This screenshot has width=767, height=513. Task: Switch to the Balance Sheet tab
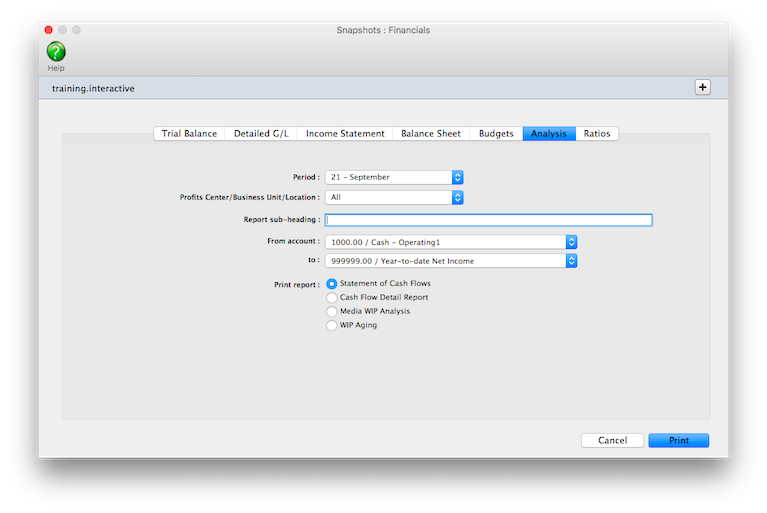click(x=431, y=134)
